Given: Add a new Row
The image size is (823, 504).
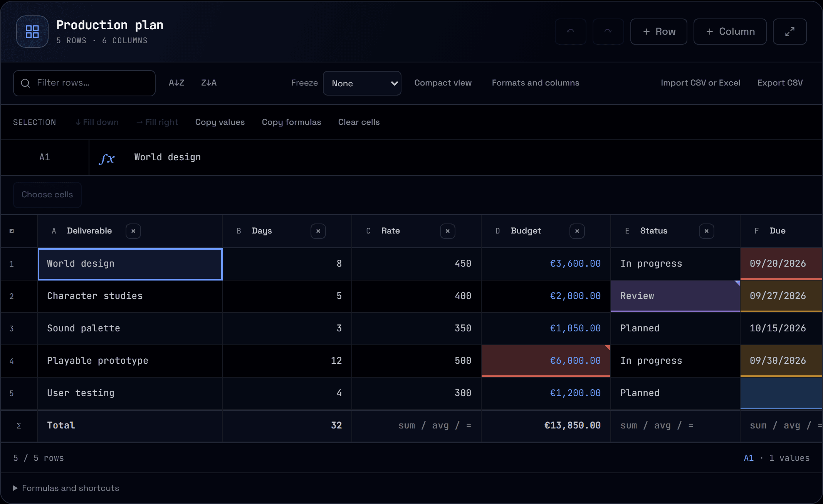Looking at the screenshot, I should tap(659, 32).
